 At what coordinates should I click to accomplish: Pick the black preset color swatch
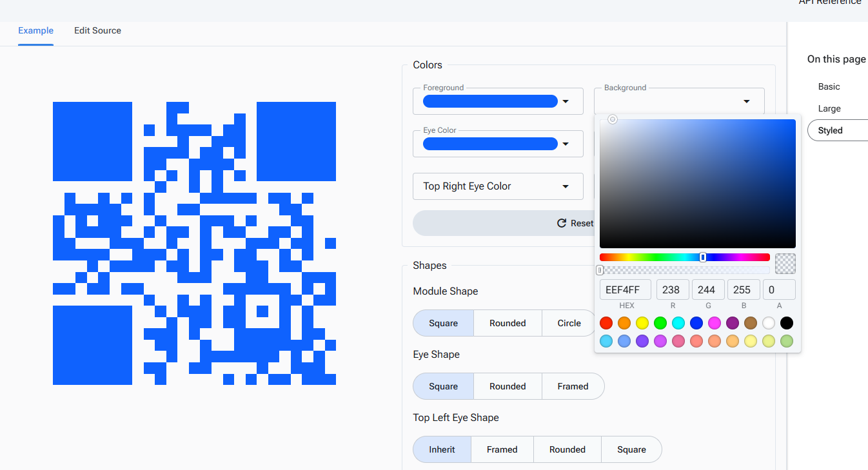click(787, 323)
